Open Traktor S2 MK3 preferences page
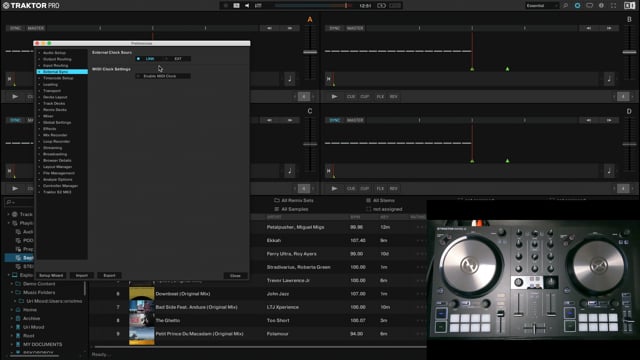 [x=57, y=192]
